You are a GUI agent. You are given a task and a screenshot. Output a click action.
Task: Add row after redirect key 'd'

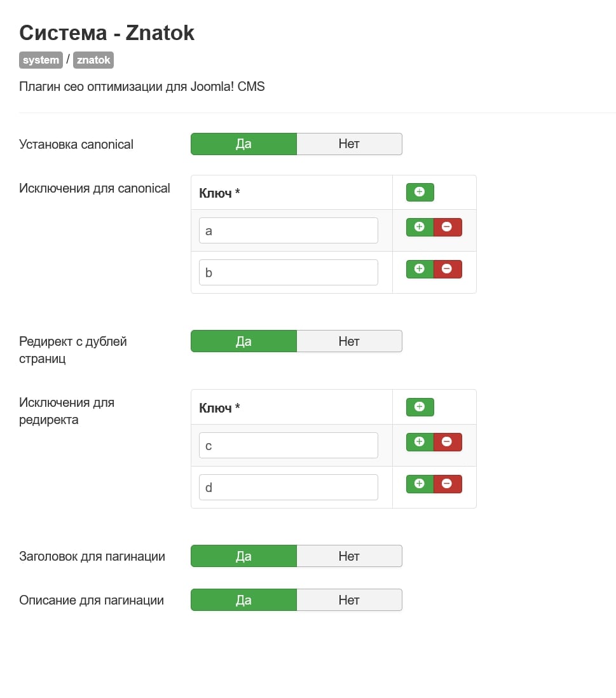tap(420, 484)
